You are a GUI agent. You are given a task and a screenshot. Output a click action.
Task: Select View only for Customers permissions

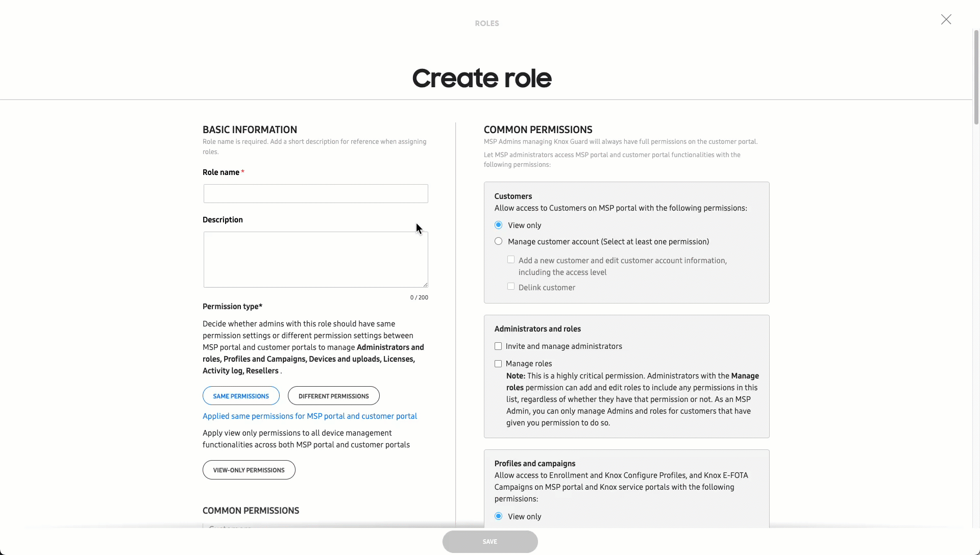[499, 225]
